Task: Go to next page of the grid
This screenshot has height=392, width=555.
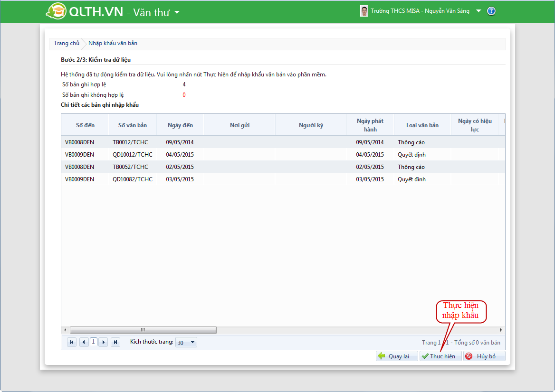Action: pyautogui.click(x=104, y=342)
